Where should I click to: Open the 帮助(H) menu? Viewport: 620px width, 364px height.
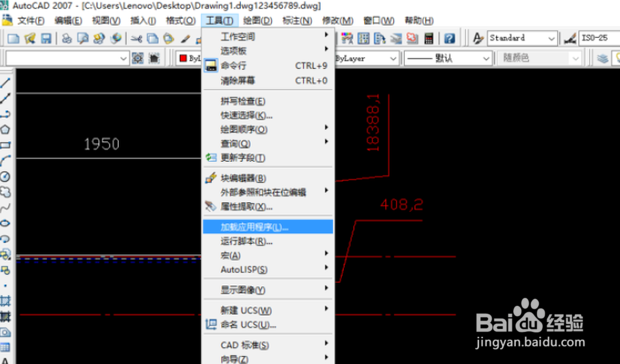(419, 21)
